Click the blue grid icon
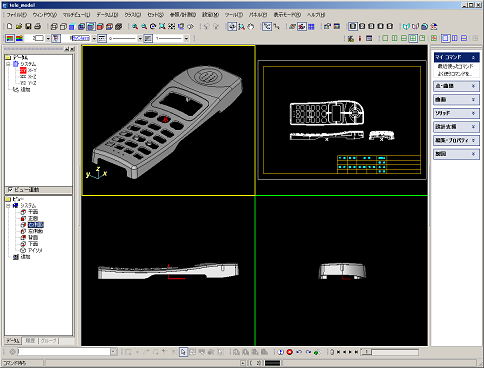Screen dimensions: 484x368 [x=311, y=26]
